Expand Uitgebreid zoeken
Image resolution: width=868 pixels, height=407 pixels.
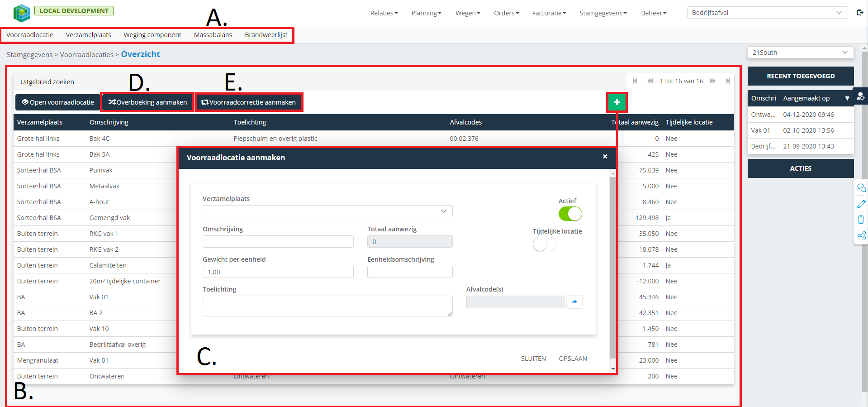(47, 82)
